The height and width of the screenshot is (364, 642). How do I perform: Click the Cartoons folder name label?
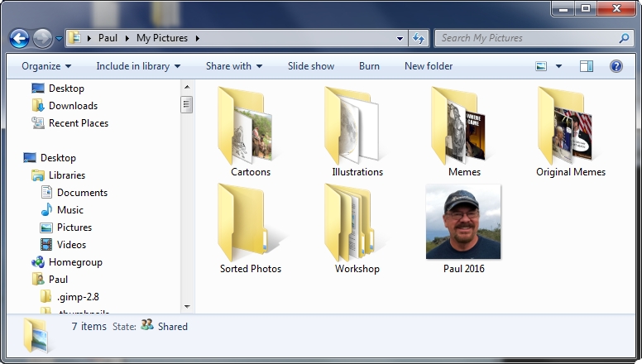(251, 172)
